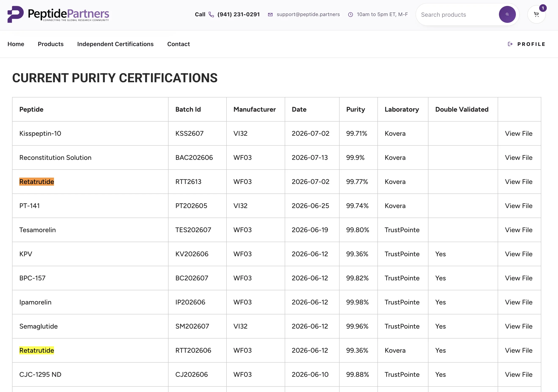Click date 2026-07-13

coord(310,157)
